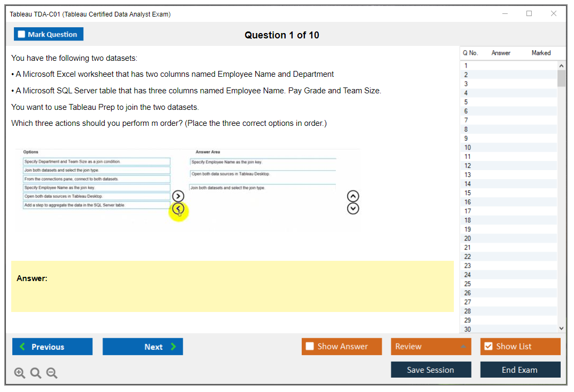Screen dimensions: 574x392
Task: Click the zoom in magnifier icon
Action: point(20,373)
